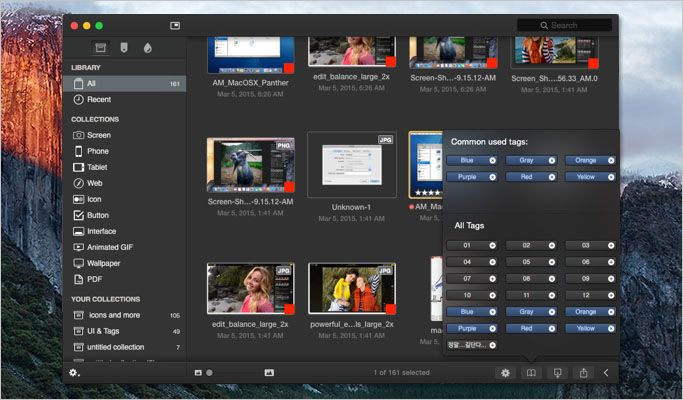Open the Phone collection

(125, 151)
